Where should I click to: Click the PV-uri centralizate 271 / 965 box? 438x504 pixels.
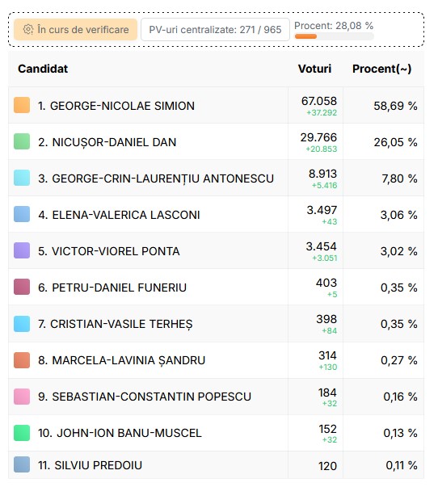pos(215,30)
